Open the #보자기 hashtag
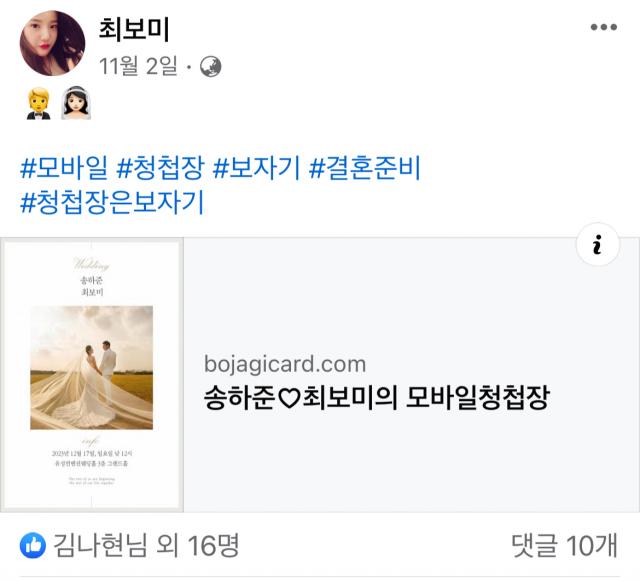Image resolution: width=640 pixels, height=582 pixels. [x=257, y=168]
